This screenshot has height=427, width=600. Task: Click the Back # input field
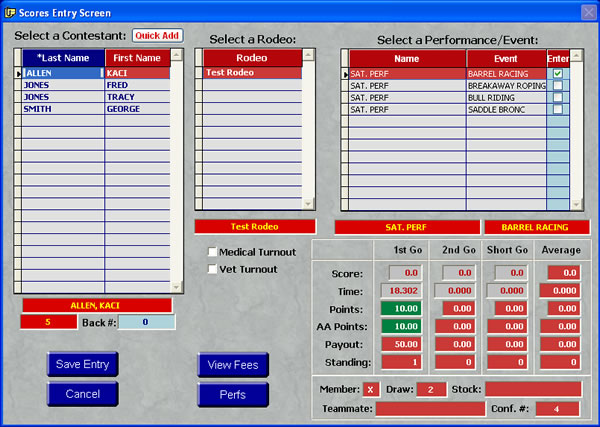click(x=146, y=322)
